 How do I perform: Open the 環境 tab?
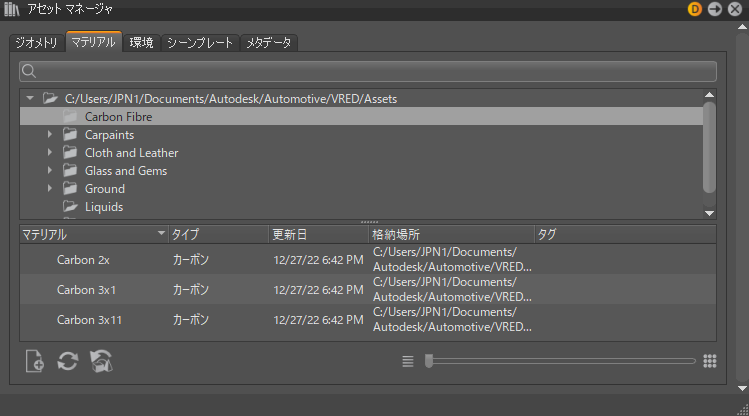click(141, 43)
